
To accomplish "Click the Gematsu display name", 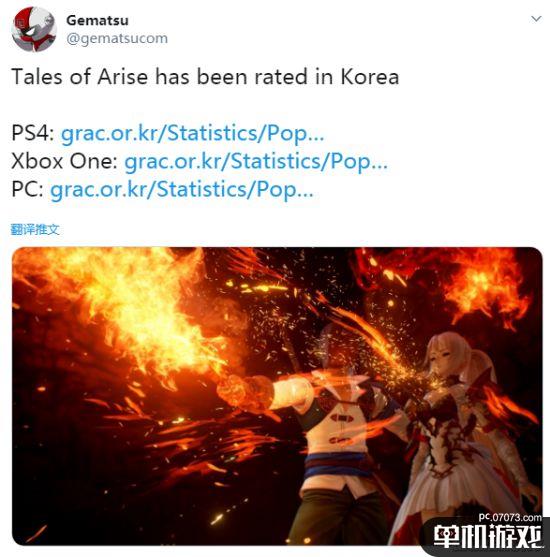I will click(x=97, y=20).
